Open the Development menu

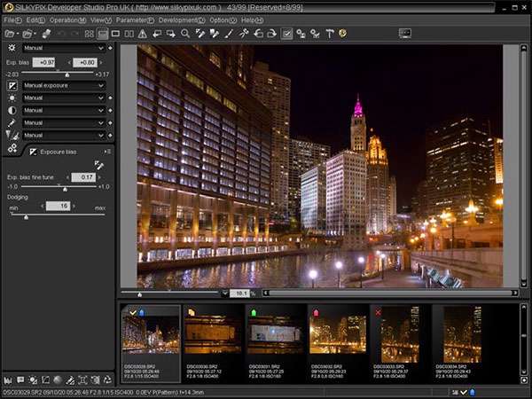[182, 20]
